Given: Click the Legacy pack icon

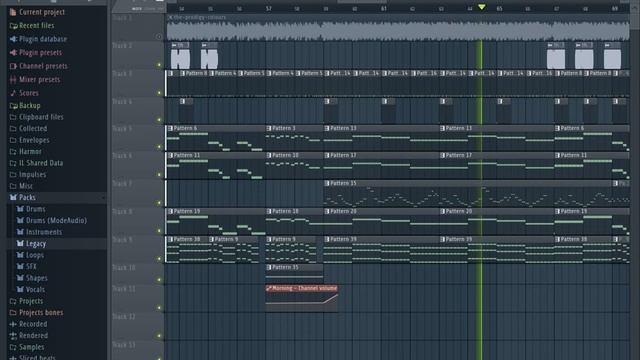Looking at the screenshot, I should (x=20, y=244).
